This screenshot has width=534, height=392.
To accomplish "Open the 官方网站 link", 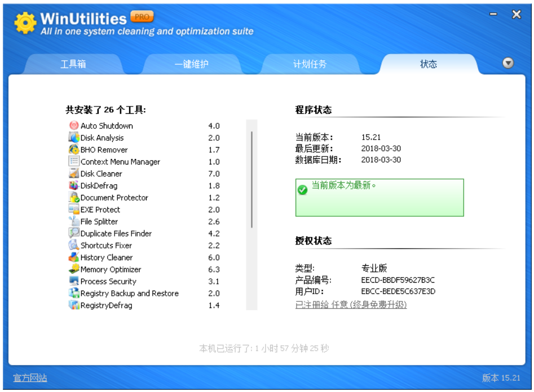I will [x=30, y=378].
